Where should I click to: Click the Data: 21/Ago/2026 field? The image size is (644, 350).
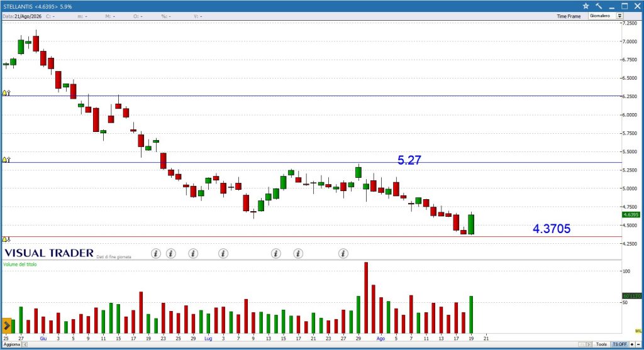point(22,16)
